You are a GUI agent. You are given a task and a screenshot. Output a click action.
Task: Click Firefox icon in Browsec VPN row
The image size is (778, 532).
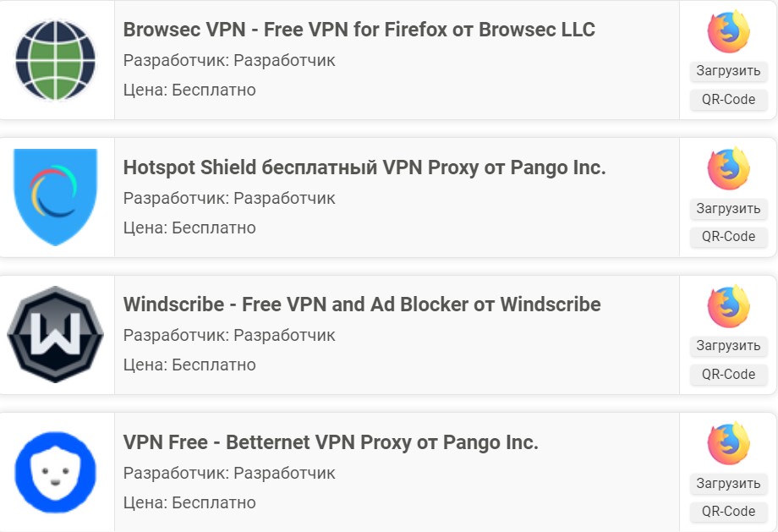728,31
